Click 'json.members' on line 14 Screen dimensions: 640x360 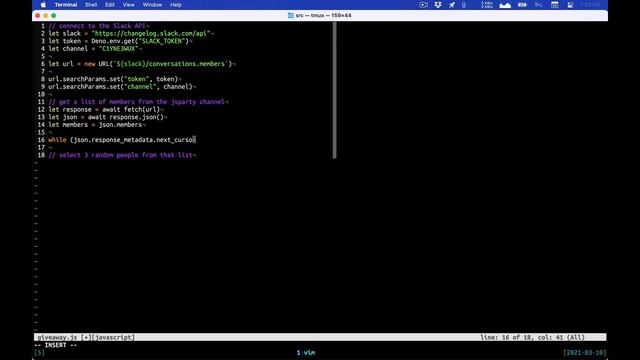coord(120,124)
